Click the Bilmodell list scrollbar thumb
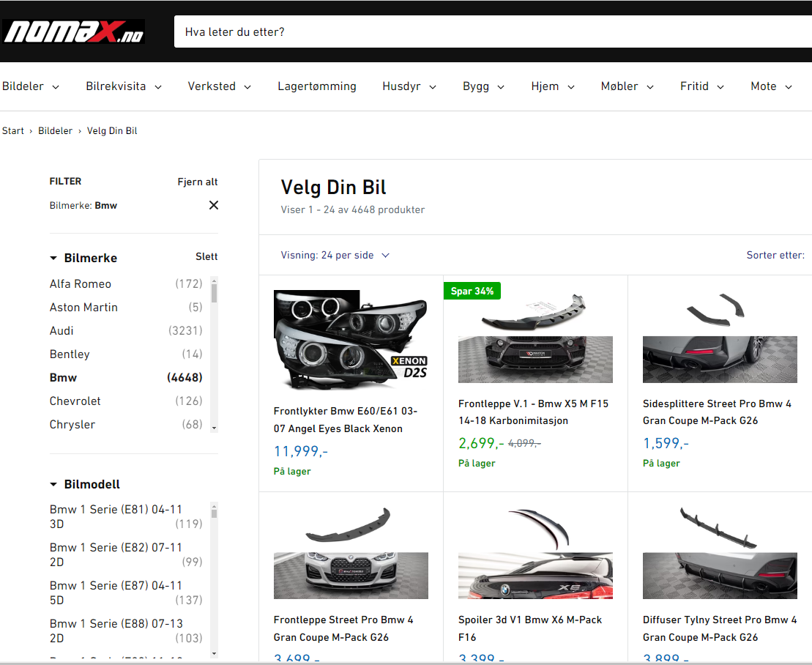Image resolution: width=812 pixels, height=665 pixels. (x=214, y=513)
